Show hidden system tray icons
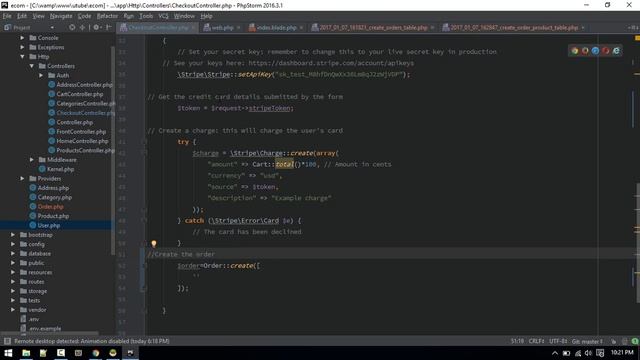 click(x=555, y=353)
